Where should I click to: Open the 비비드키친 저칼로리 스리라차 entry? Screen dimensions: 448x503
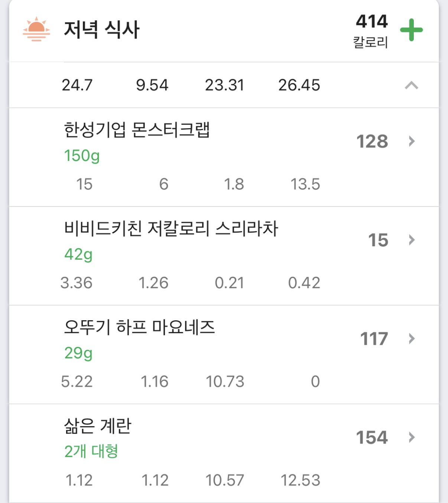[x=224, y=256]
